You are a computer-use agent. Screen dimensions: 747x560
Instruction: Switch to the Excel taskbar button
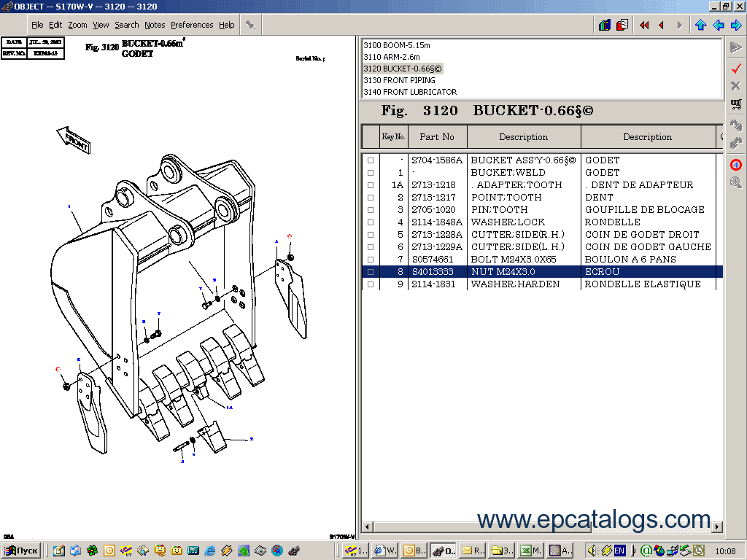pyautogui.click(x=530, y=551)
